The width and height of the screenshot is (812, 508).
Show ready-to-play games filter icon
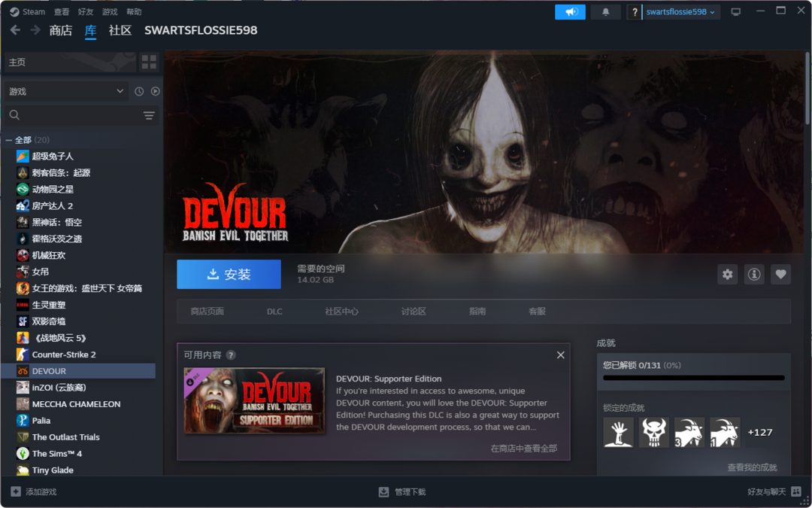(156, 91)
